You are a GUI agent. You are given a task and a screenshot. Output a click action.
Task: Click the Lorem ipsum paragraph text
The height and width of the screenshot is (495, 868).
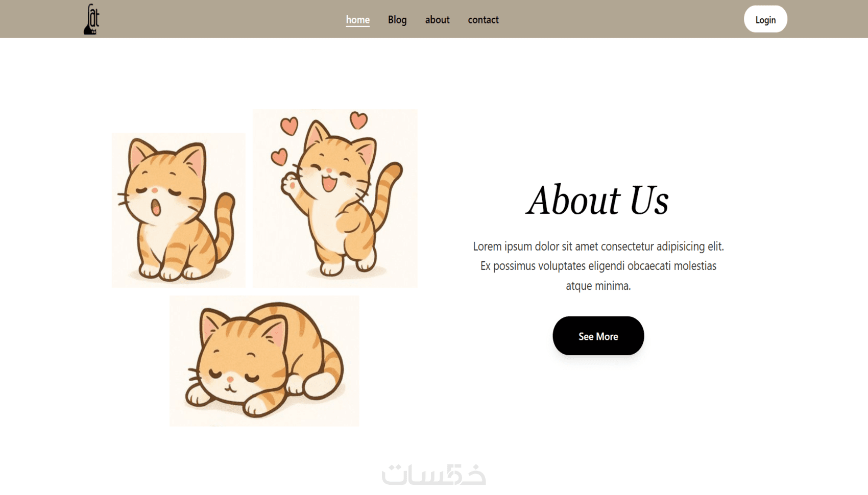point(598,266)
